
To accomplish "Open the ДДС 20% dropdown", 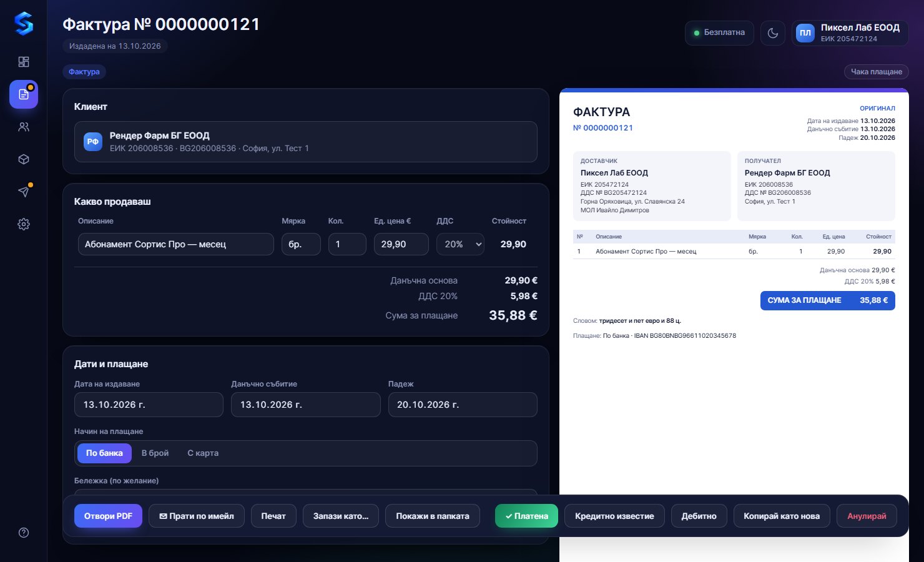I will tap(460, 244).
